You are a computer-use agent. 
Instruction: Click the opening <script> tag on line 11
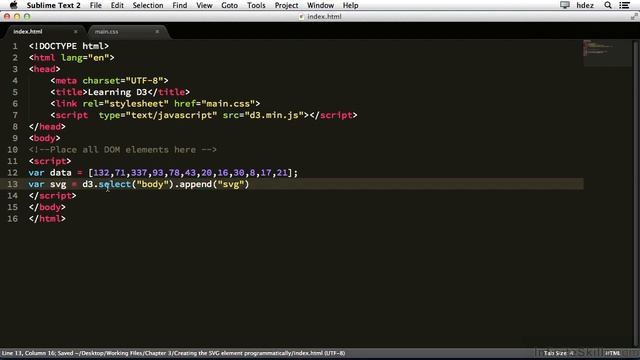click(50, 161)
